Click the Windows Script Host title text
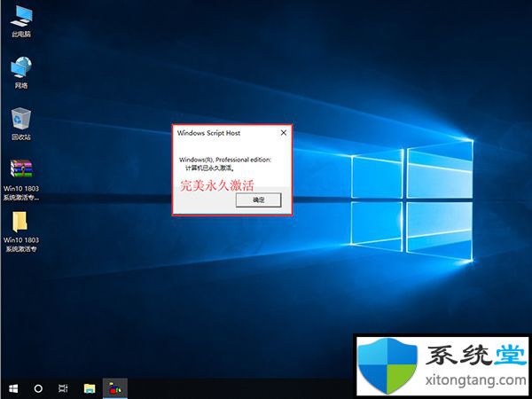 tap(208, 133)
